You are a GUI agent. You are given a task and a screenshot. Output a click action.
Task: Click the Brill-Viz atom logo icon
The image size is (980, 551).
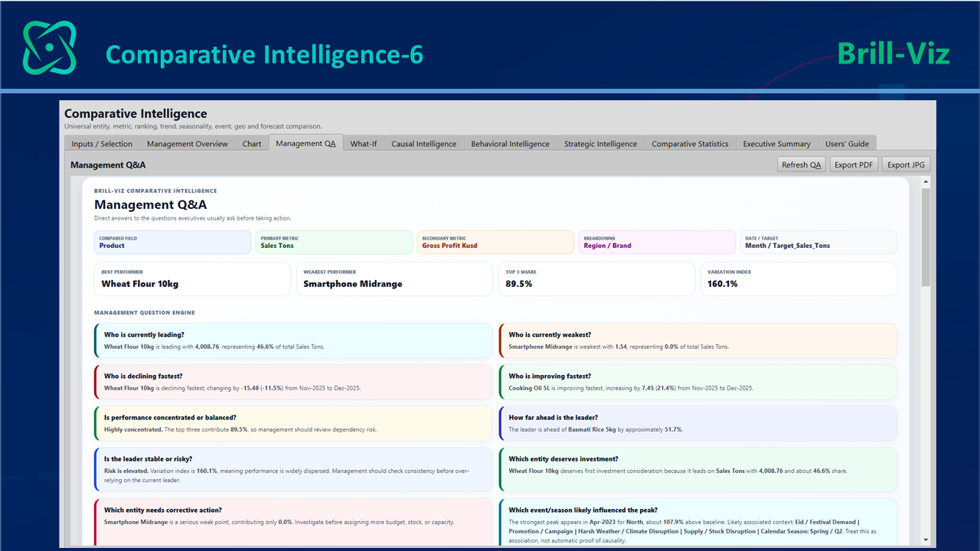(x=50, y=47)
